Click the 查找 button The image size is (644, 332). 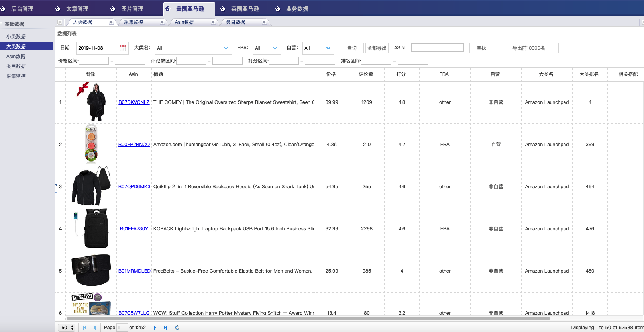coord(481,48)
